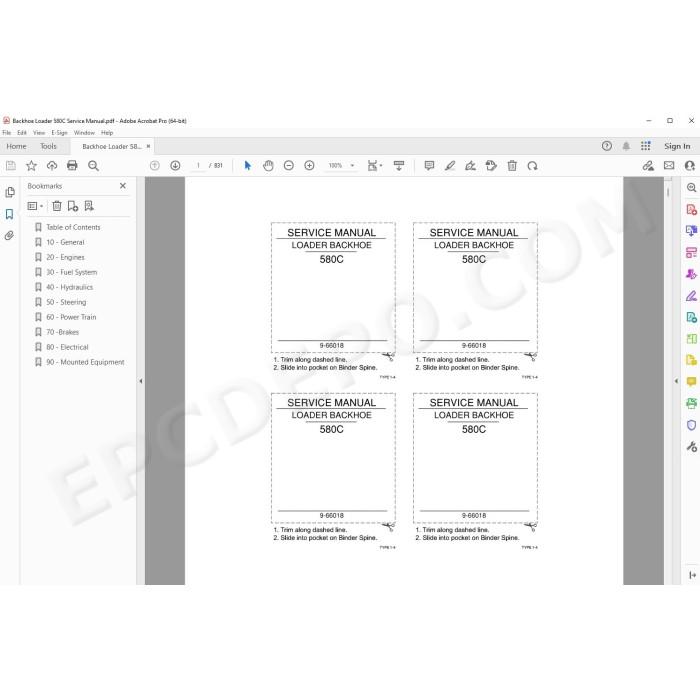Open the Edit menu
Viewport: 700px width, 700px height.
(22, 133)
